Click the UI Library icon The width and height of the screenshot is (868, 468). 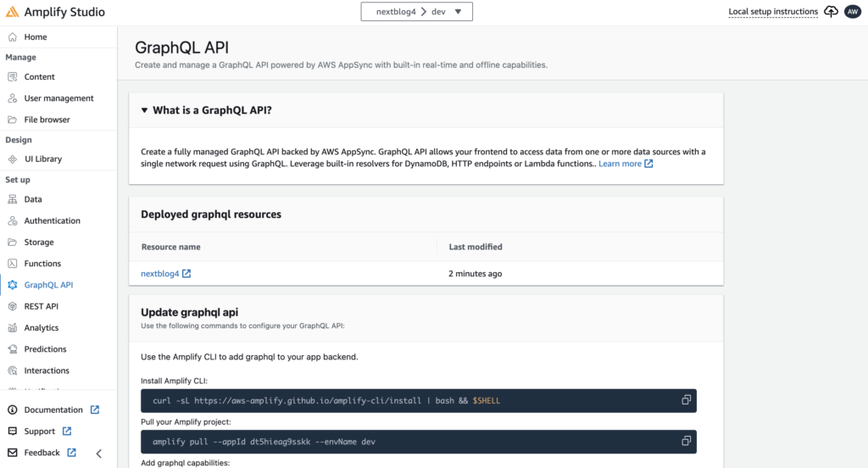point(12,159)
